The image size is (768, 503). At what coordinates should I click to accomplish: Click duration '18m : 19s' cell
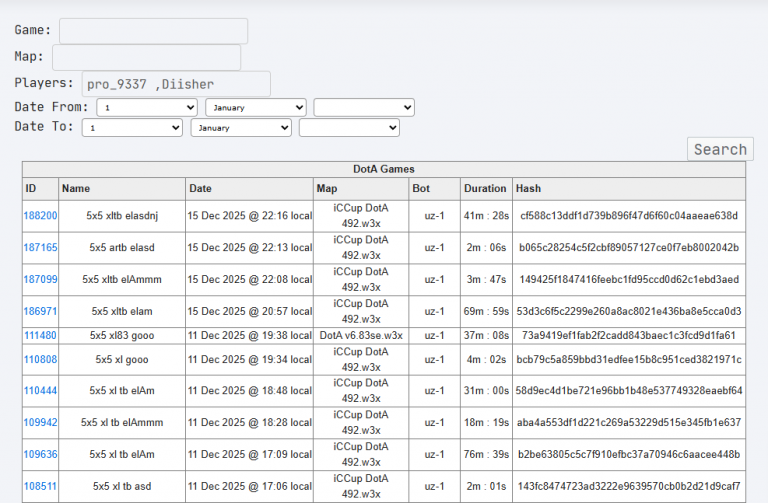[486, 422]
